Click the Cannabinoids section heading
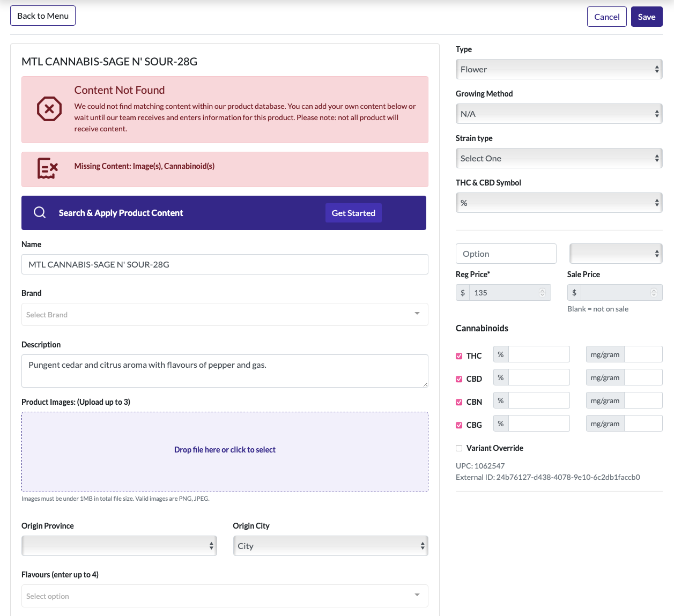The image size is (674, 616). (482, 328)
